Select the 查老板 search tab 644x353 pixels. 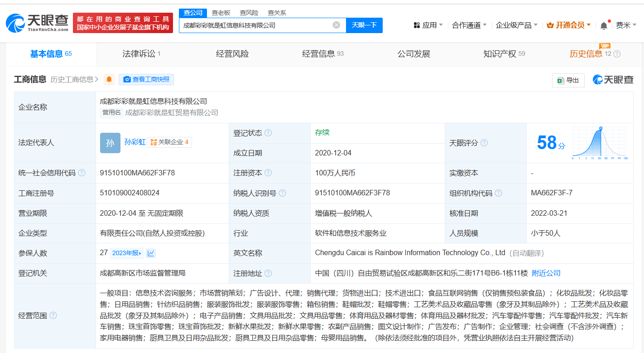pos(221,13)
